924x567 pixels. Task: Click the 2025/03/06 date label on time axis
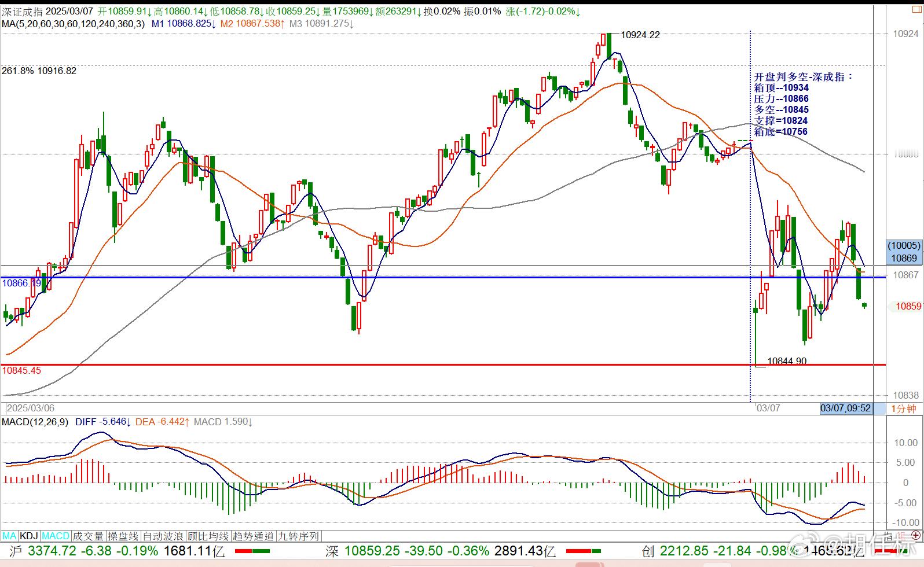[x=31, y=408]
